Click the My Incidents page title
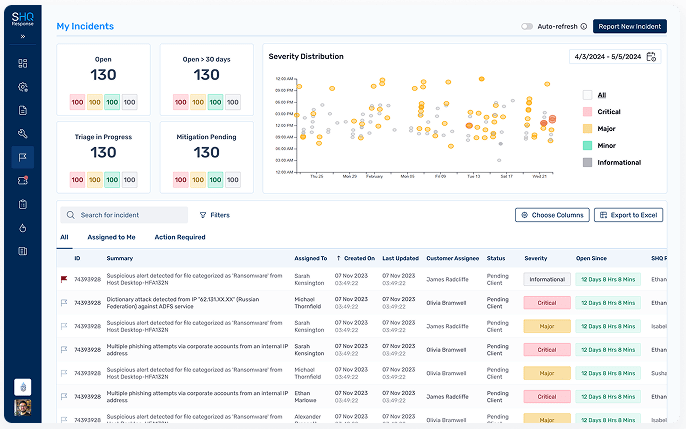 (85, 26)
